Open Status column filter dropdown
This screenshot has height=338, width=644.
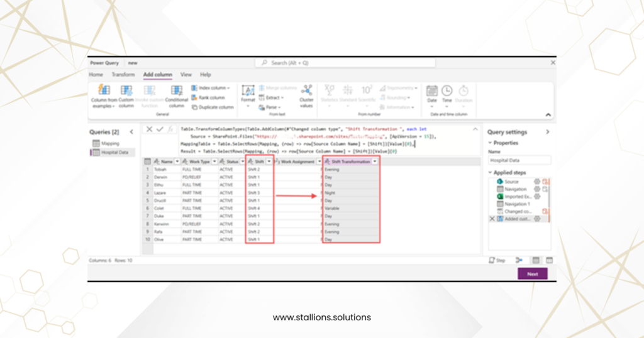242,161
